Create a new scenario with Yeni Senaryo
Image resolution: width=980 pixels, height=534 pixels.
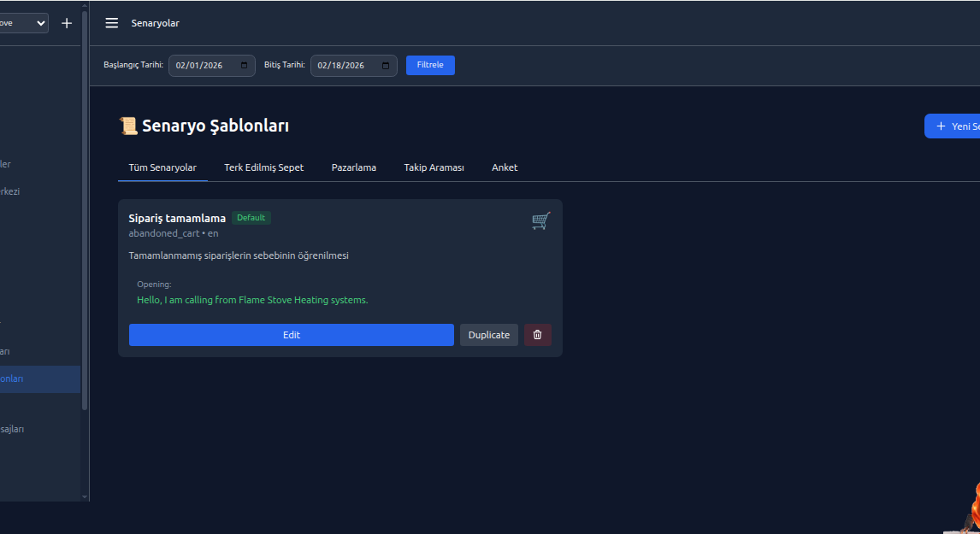pyautogui.click(x=958, y=126)
